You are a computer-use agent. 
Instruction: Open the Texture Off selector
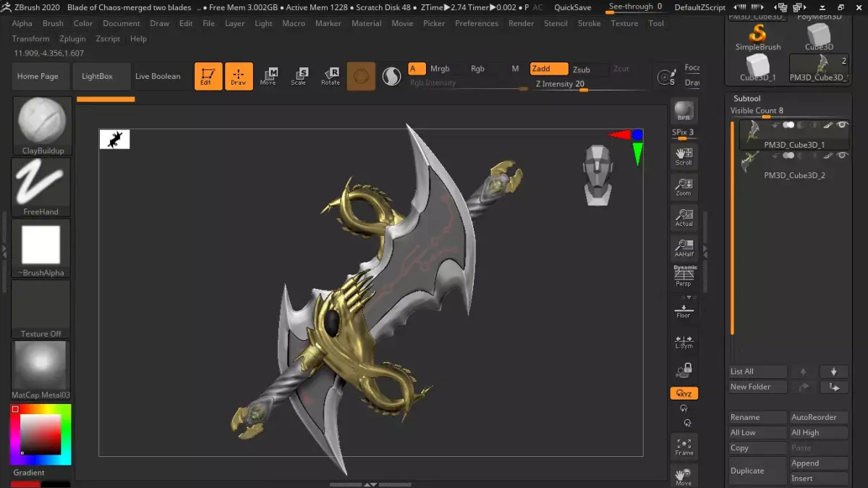pos(41,309)
